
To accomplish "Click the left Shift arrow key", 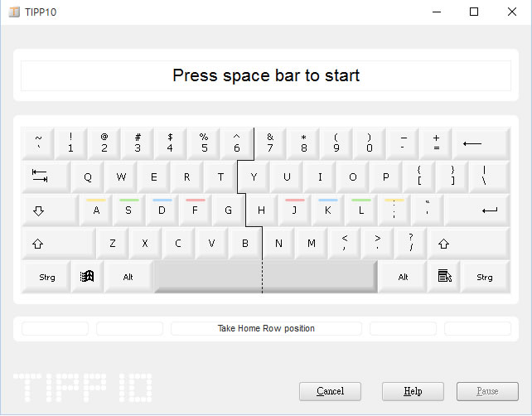I will (x=58, y=244).
